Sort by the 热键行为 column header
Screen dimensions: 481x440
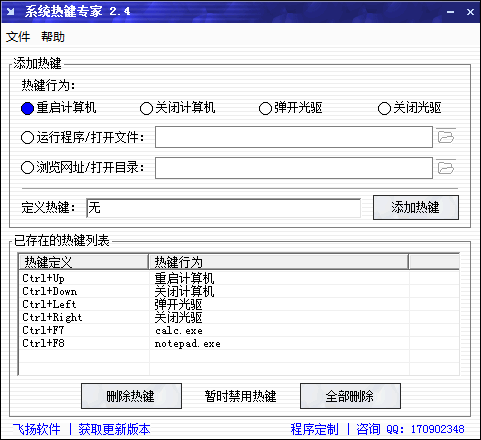click(x=279, y=262)
